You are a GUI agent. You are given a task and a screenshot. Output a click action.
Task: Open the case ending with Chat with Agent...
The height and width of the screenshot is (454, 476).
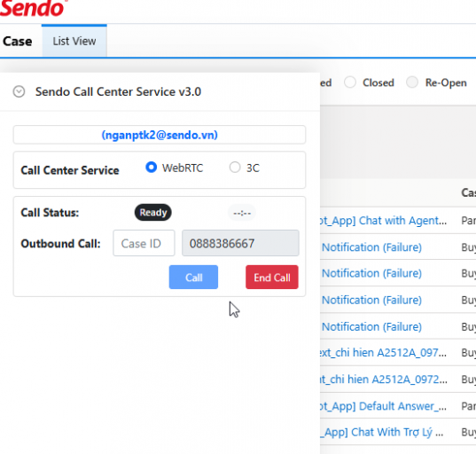click(x=383, y=221)
